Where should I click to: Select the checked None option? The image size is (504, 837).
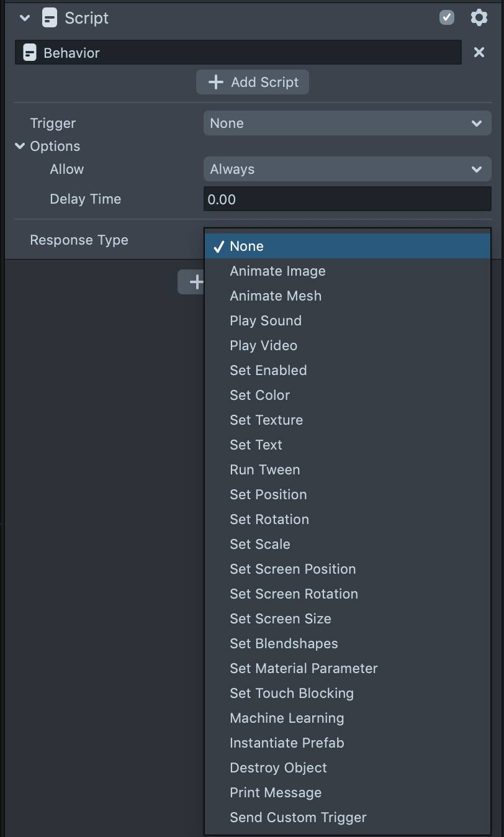[246, 247]
